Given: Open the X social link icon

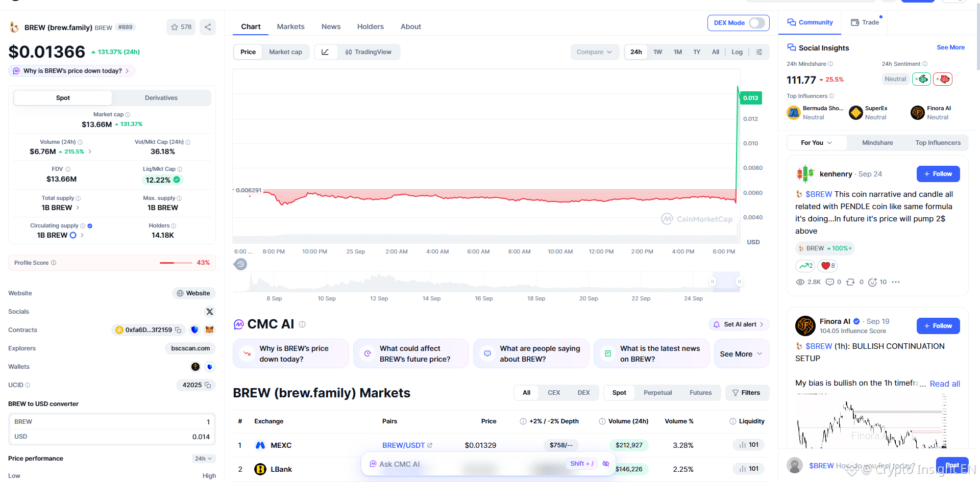Looking at the screenshot, I should click(209, 312).
